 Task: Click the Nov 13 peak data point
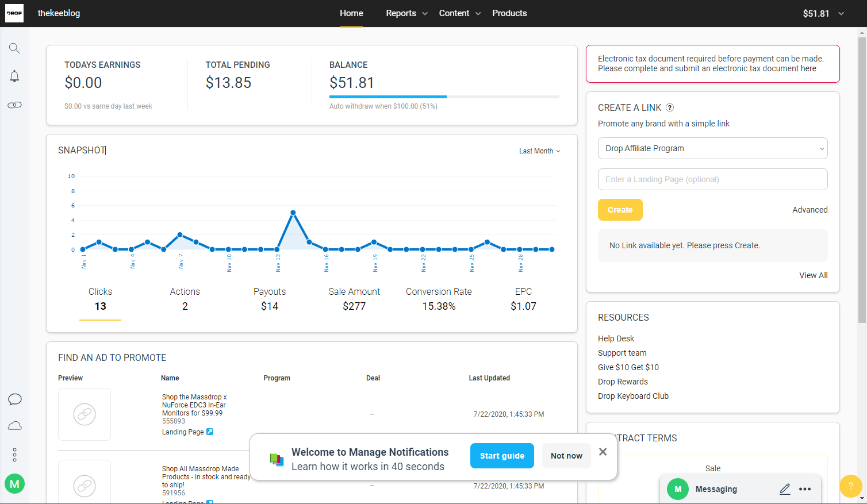(x=293, y=213)
